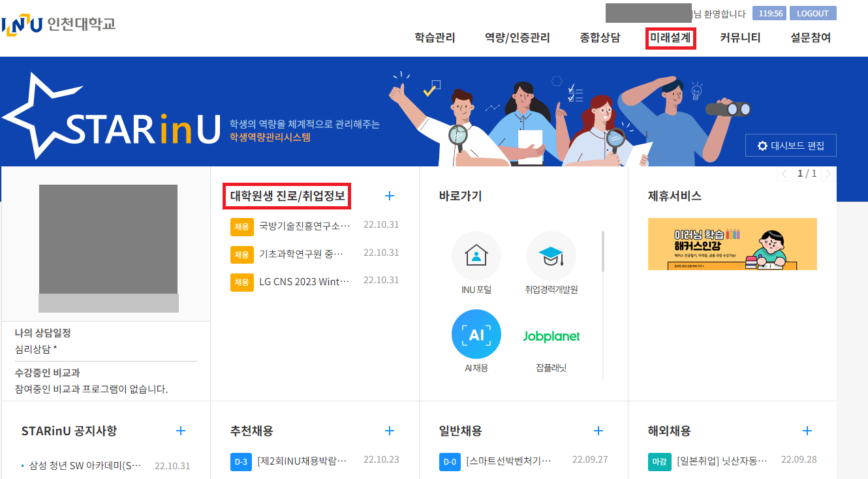Image resolution: width=868 pixels, height=479 pixels.
Task: Open INU 포털 via the home icon
Action: click(x=476, y=255)
